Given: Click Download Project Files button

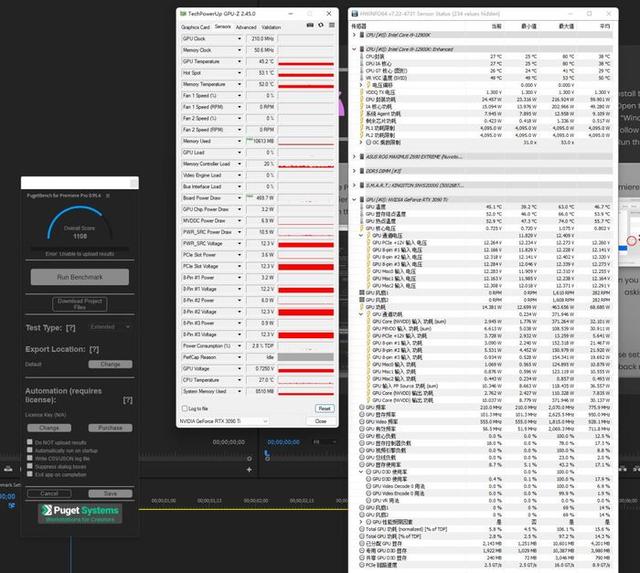Looking at the screenshot, I should pos(80,304).
